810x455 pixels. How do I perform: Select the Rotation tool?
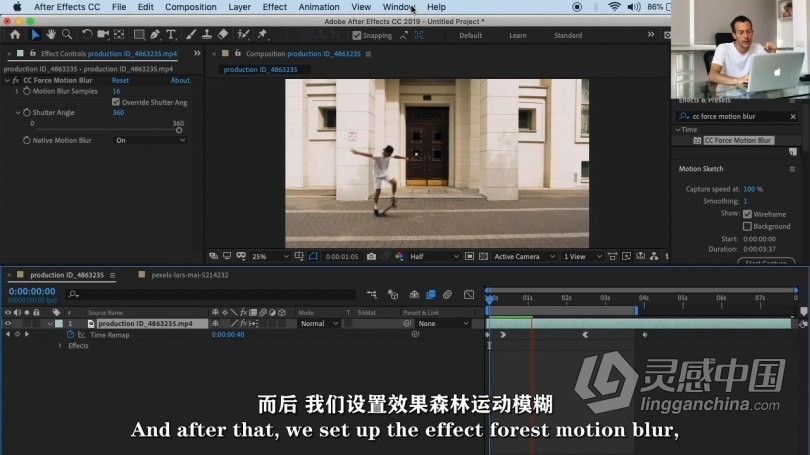(x=87, y=35)
